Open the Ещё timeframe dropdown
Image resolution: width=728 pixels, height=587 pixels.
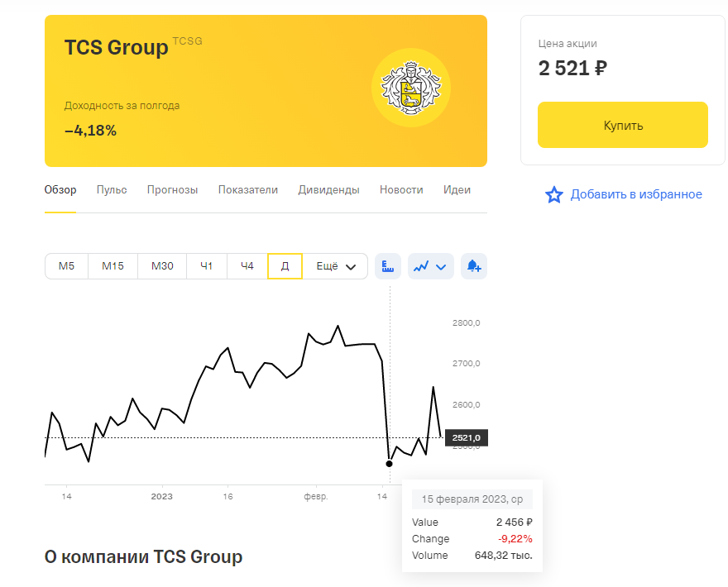336,266
